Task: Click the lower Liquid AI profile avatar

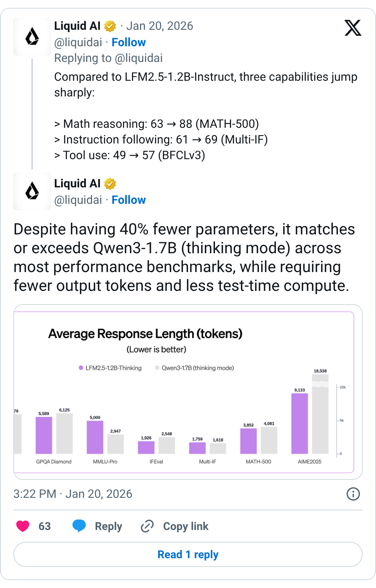Action: coord(32,191)
